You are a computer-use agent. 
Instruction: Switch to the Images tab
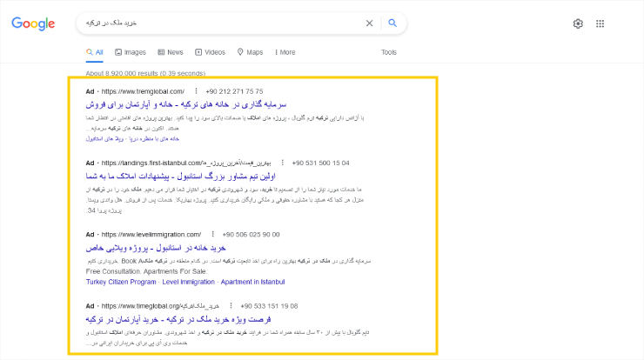(x=130, y=52)
